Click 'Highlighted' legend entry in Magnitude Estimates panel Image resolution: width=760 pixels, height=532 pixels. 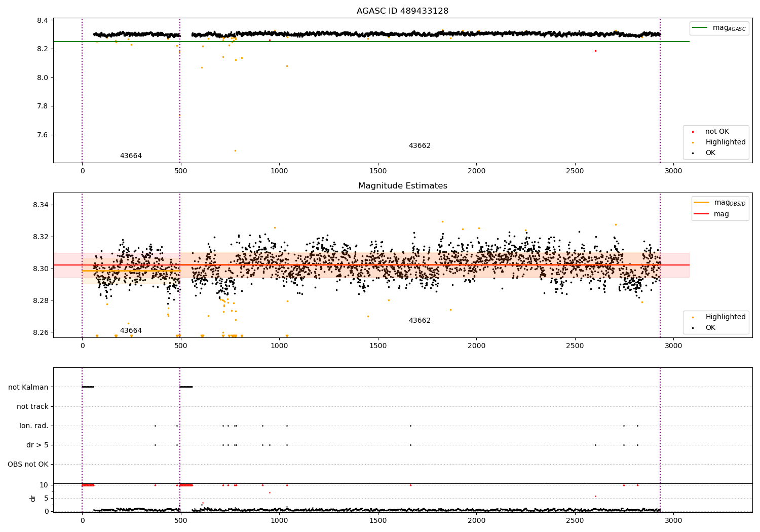tap(719, 317)
